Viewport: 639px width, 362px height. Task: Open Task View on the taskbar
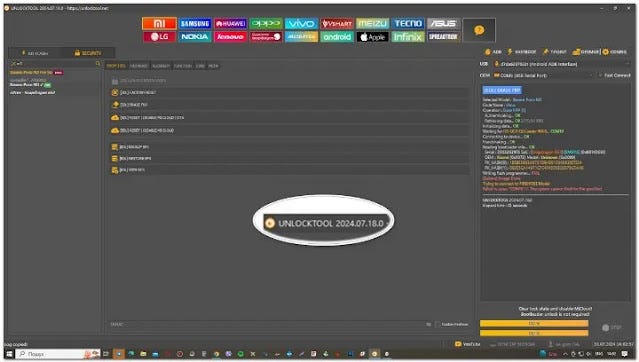click(106, 354)
